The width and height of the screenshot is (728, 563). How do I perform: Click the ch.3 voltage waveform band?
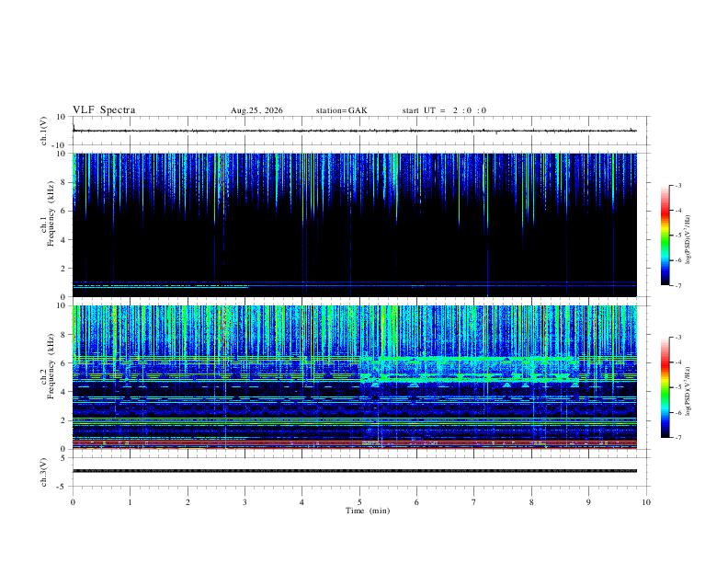click(x=355, y=471)
